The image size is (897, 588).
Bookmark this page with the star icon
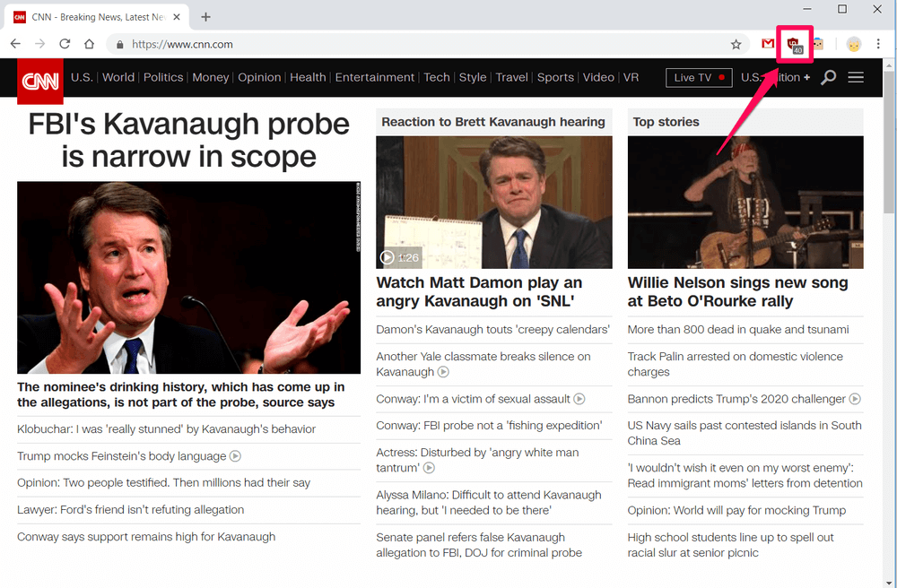(736, 45)
